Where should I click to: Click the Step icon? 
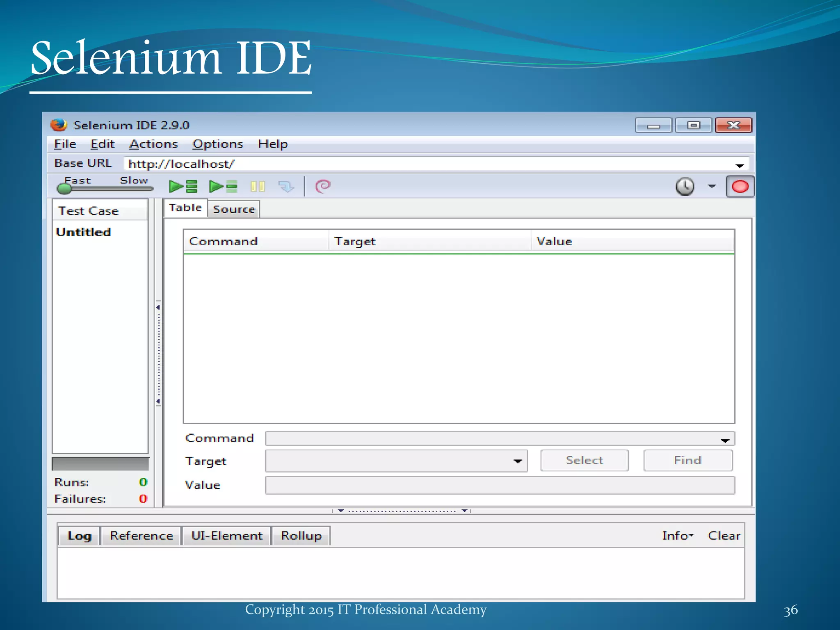click(x=286, y=187)
